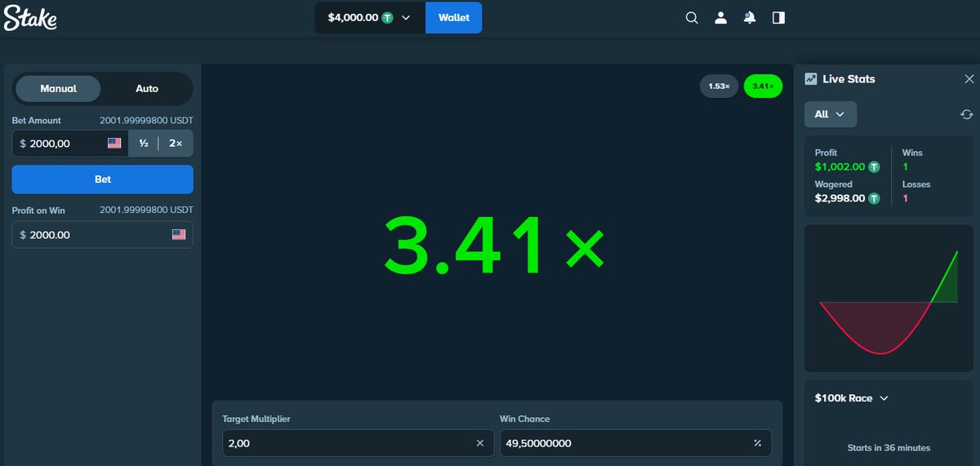
Task: Click the $1,002.00 profit value
Action: click(840, 166)
